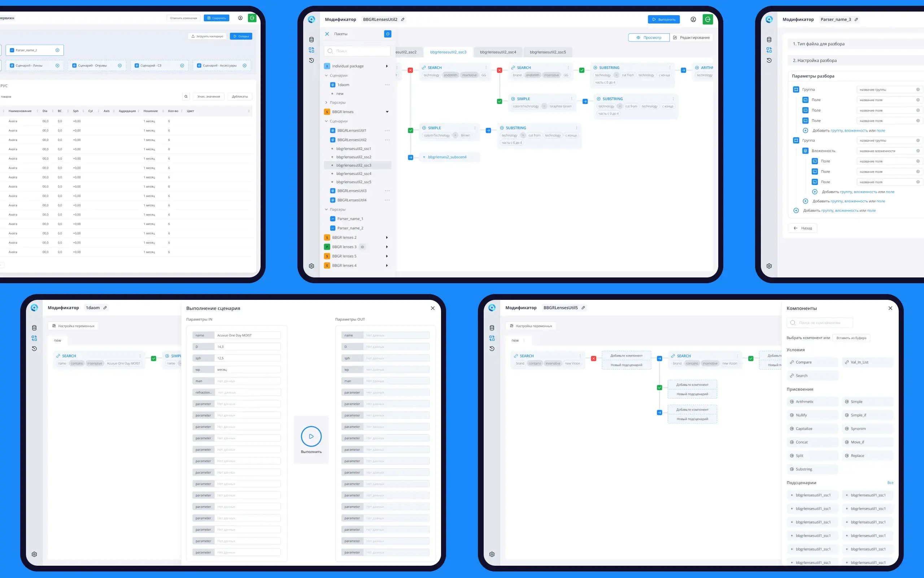The width and height of the screenshot is (924, 578).
Task: Focus the Поиск по компонентам field
Action: (819, 323)
